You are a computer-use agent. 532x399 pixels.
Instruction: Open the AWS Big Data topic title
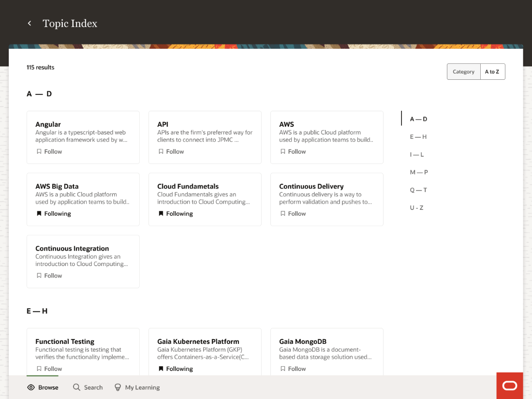coord(57,187)
